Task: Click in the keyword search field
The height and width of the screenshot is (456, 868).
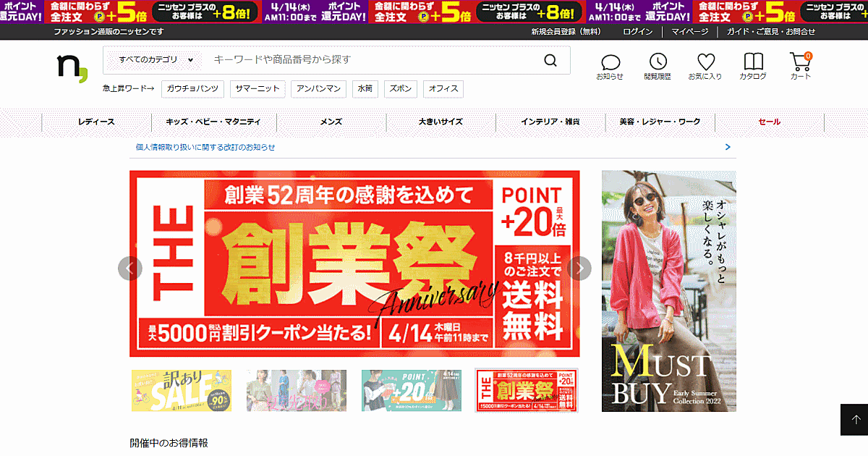Action: [369, 60]
